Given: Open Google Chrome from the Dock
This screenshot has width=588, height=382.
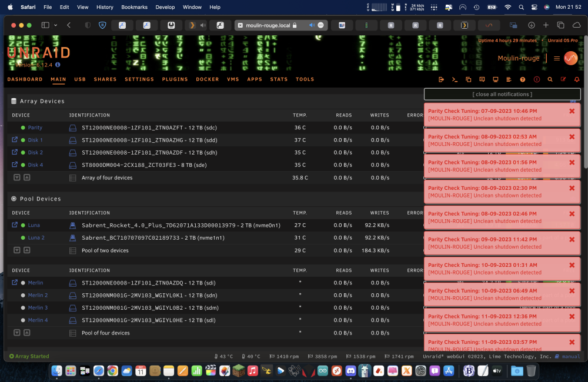Looking at the screenshot, I should click(112, 371).
